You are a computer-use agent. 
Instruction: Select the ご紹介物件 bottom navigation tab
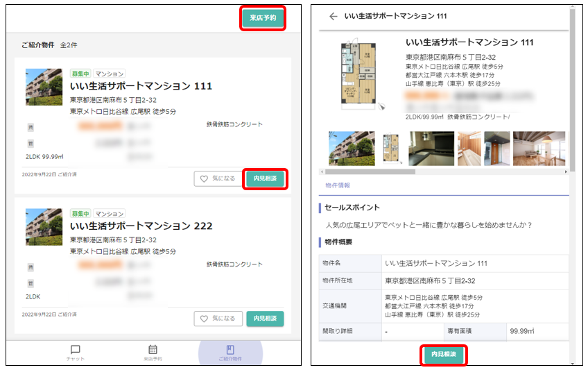point(230,353)
